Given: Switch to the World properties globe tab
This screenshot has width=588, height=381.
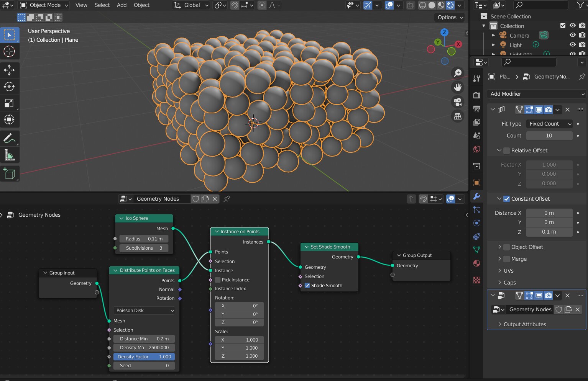Looking at the screenshot, I should tap(476, 149).
